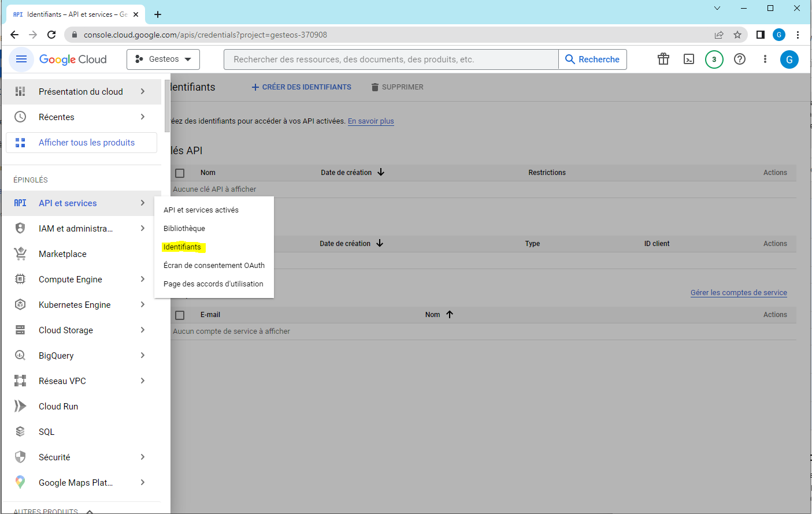Image resolution: width=812 pixels, height=514 pixels.
Task: Click the gift free trial icon
Action: tap(663, 59)
